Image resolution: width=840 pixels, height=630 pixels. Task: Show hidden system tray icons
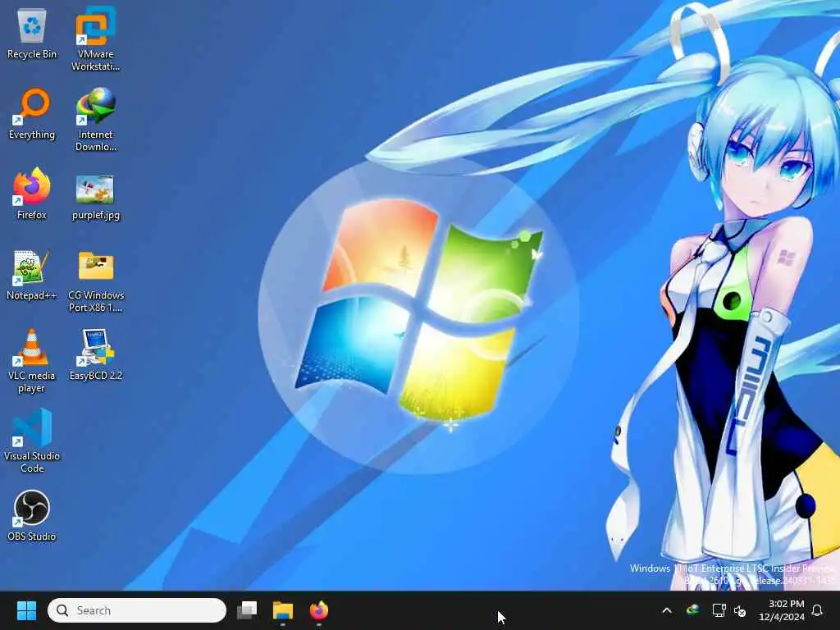point(667,610)
